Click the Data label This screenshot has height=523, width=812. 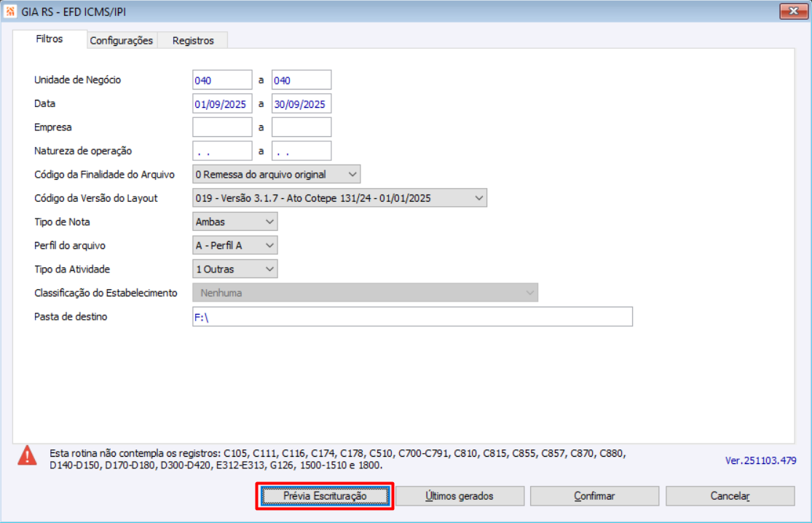(44, 103)
